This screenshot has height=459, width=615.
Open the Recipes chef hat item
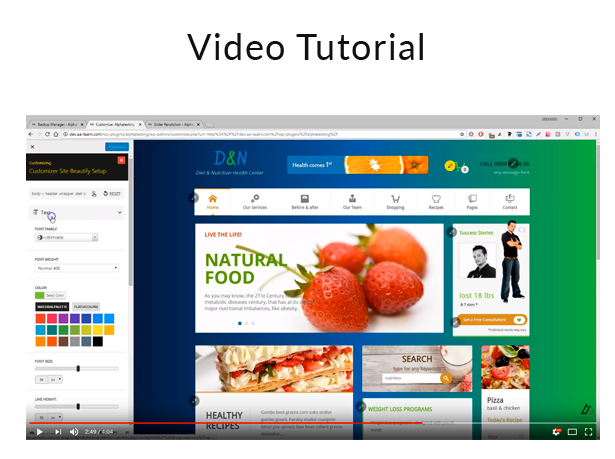tap(435, 201)
